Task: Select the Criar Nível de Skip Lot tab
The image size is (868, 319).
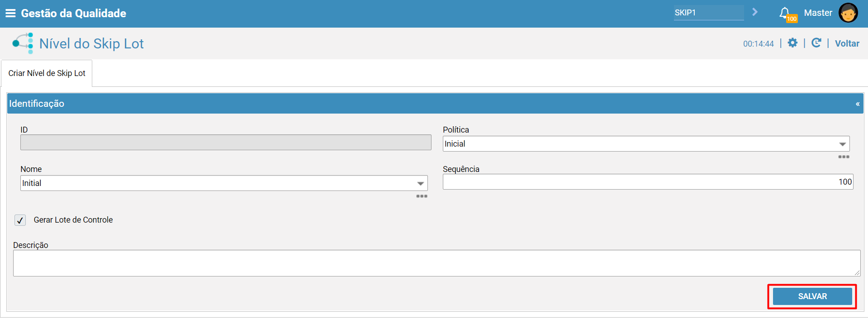Action: pos(47,73)
